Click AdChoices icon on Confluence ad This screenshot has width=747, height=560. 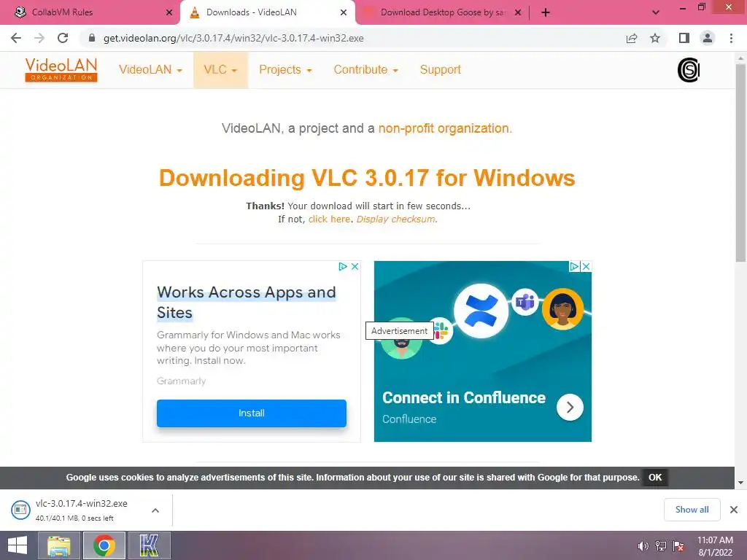pos(575,267)
